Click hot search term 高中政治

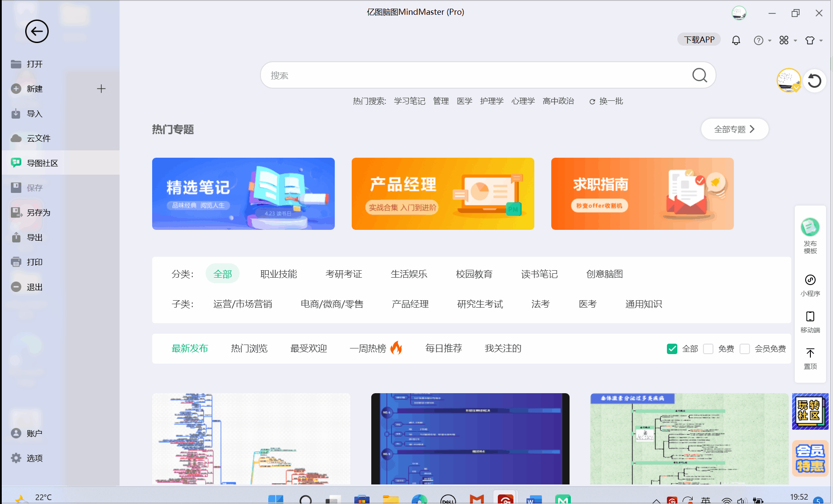(x=558, y=101)
